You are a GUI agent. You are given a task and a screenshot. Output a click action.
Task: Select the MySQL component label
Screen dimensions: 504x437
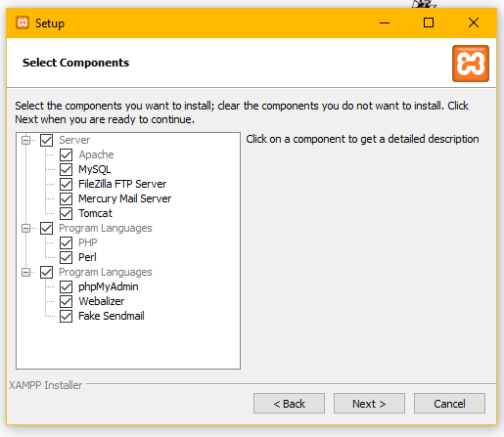point(95,169)
